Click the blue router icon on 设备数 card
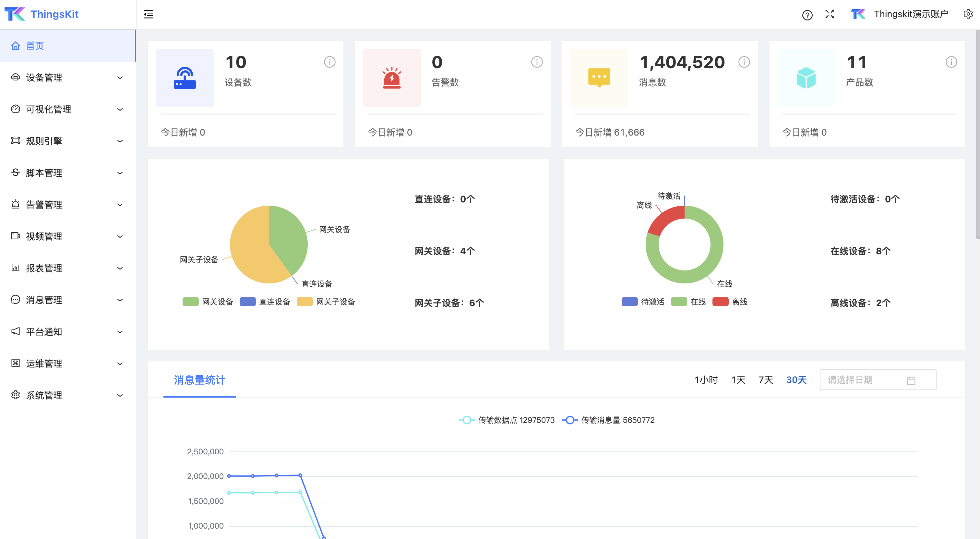This screenshot has height=539, width=980. [185, 78]
